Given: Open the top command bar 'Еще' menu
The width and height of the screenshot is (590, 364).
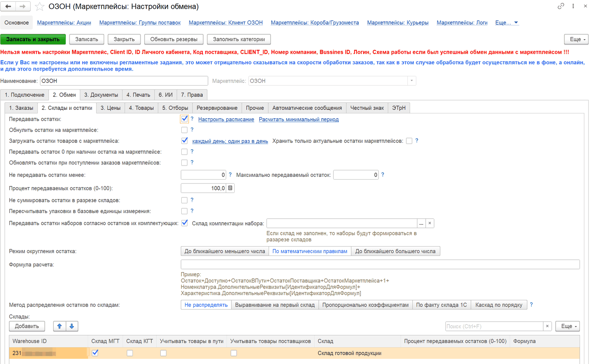Looking at the screenshot, I should [x=576, y=39].
